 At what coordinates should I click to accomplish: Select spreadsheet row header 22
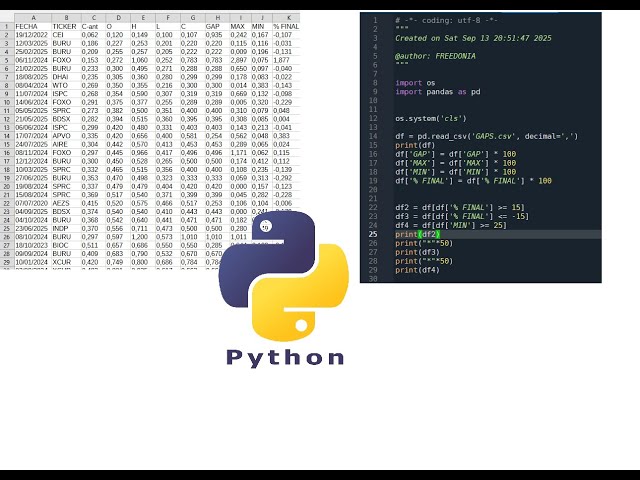coord(7,203)
